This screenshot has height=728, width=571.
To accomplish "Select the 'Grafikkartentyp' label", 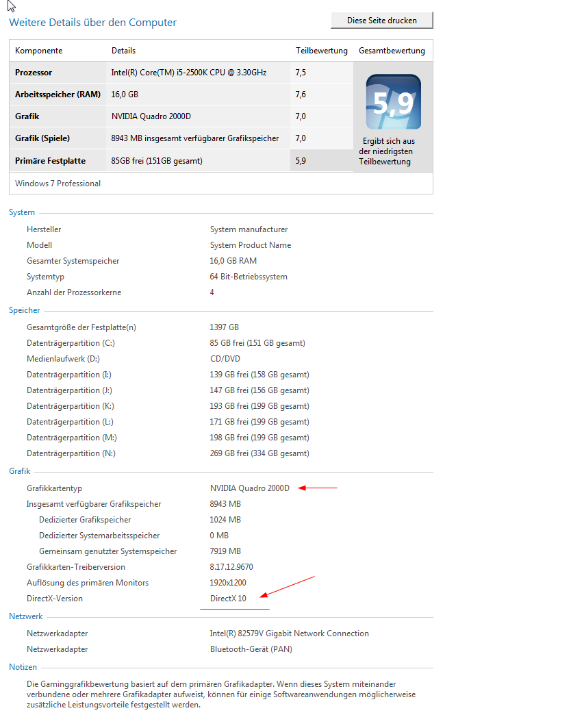I will coord(54,488).
